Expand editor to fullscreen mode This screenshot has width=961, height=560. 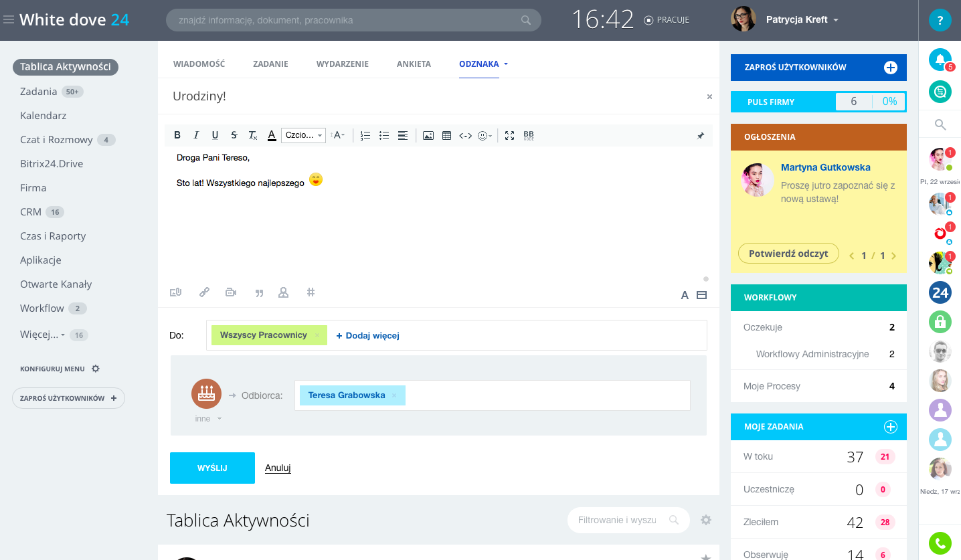coord(509,135)
